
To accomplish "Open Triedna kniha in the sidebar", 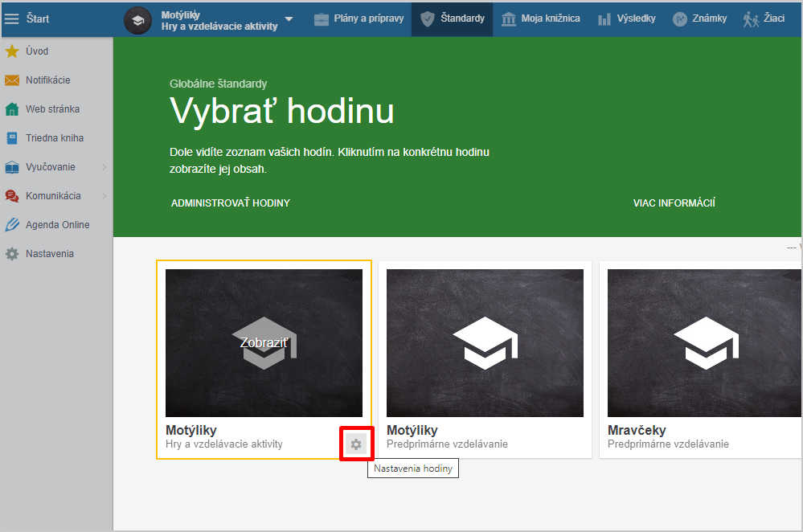I will (x=56, y=138).
